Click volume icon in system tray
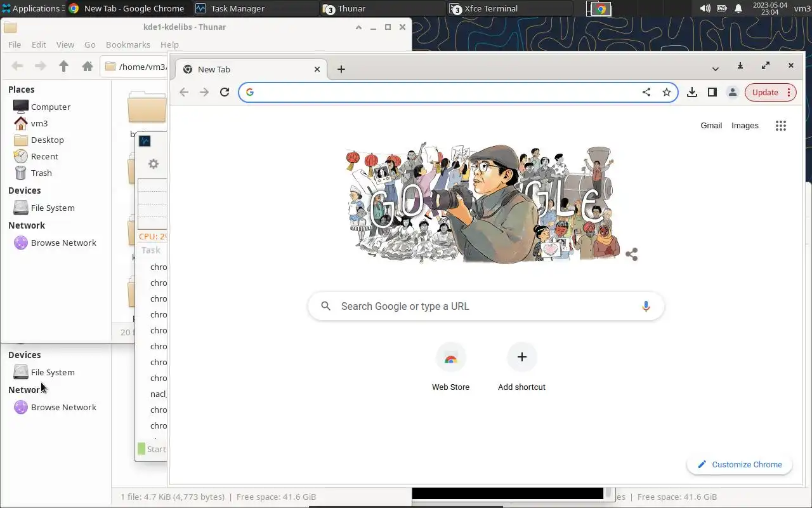This screenshot has height=508, width=812. click(705, 8)
